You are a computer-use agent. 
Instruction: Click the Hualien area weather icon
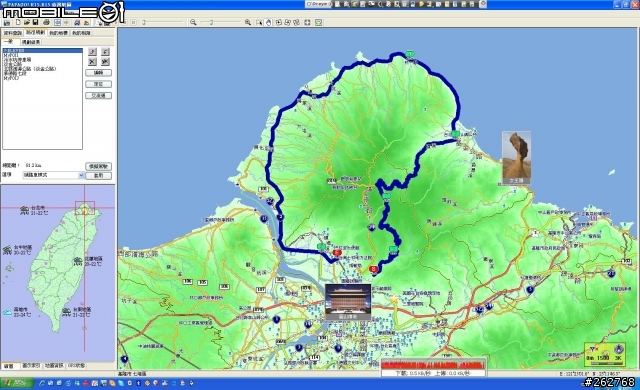pyautogui.click(x=78, y=261)
